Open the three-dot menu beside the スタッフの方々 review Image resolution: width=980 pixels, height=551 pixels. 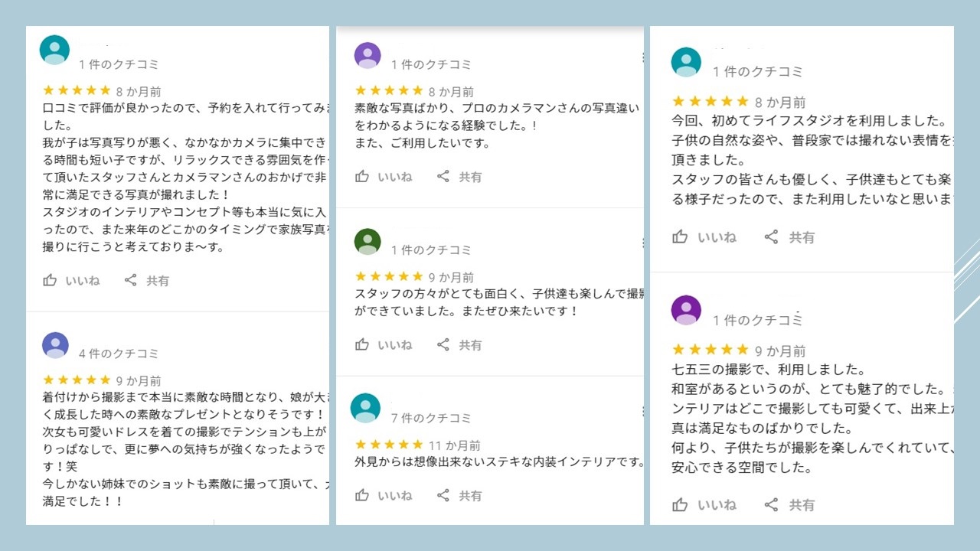642,243
